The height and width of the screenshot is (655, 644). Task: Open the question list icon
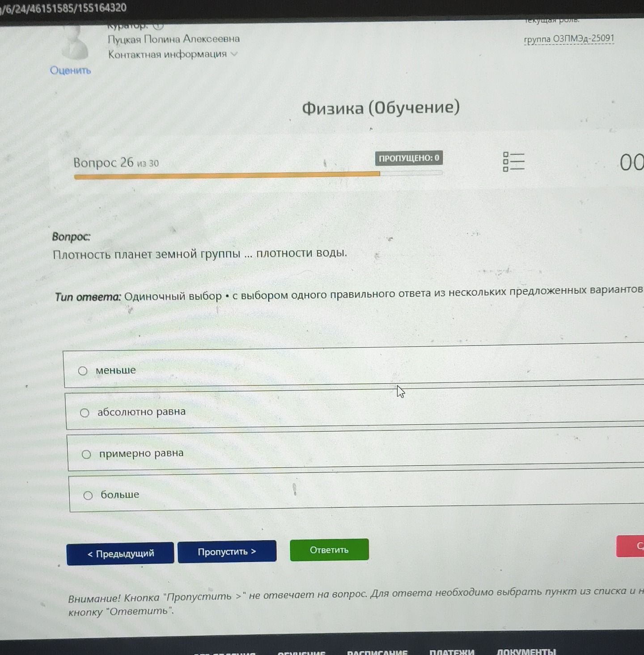click(x=513, y=162)
